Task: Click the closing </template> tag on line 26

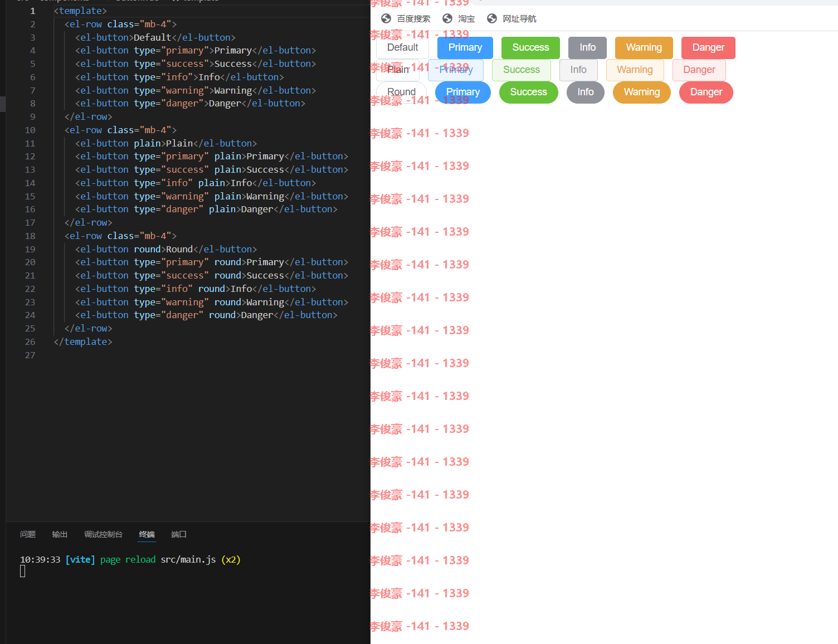Action: click(83, 342)
